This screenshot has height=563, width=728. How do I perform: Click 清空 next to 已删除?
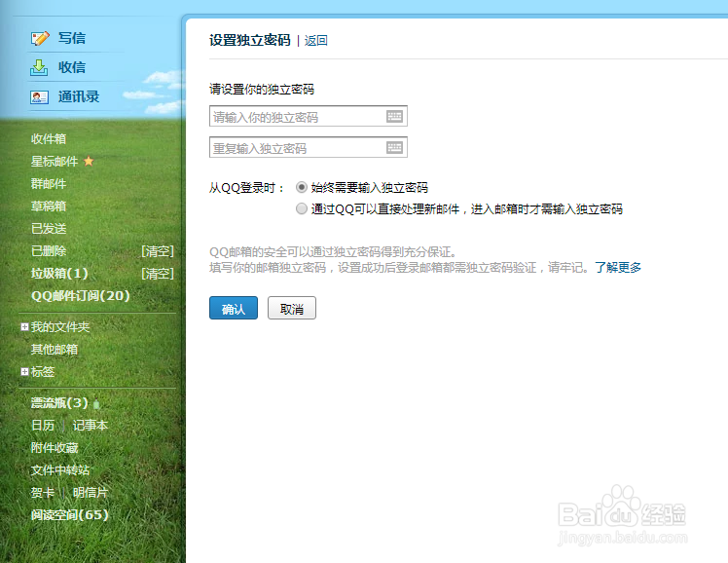158,251
